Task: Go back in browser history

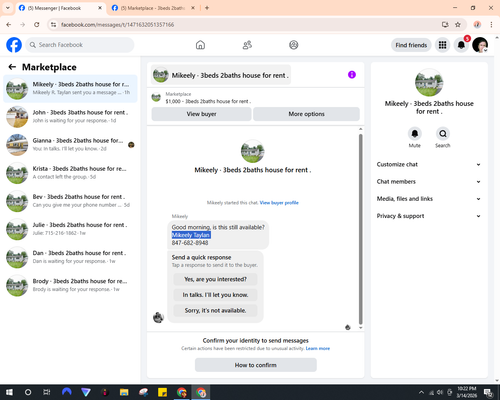Action: 9,25
